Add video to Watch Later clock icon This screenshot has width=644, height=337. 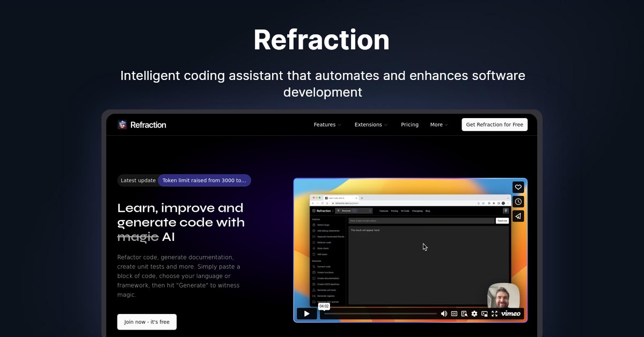point(518,202)
